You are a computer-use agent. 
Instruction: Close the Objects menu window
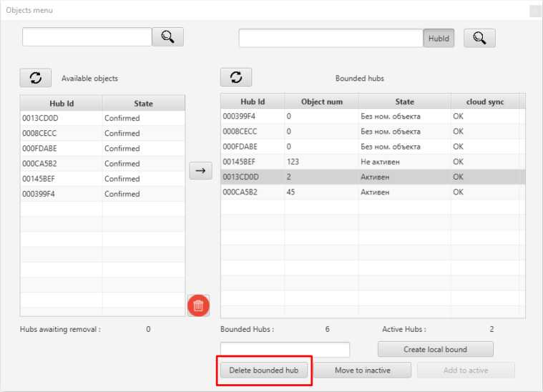tap(534, 11)
